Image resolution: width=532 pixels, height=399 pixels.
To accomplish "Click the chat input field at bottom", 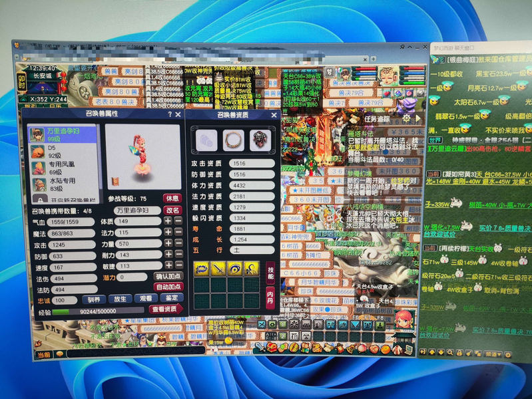I will coord(136,352).
